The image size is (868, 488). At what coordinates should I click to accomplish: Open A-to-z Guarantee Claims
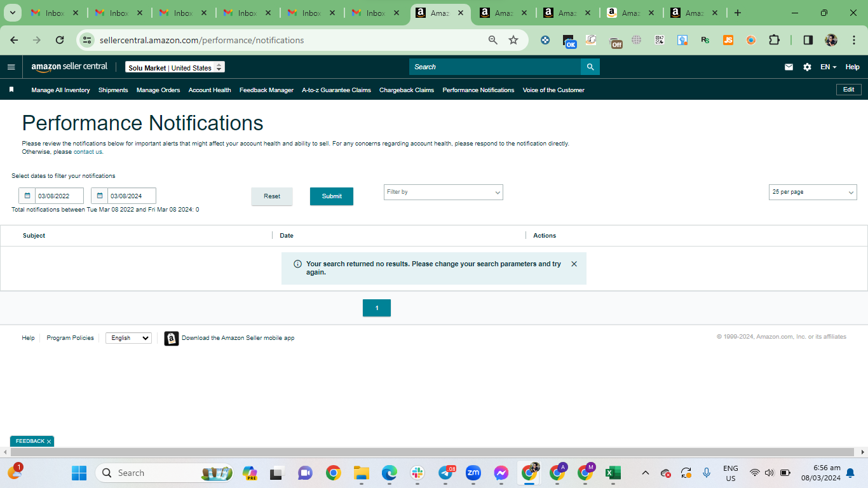click(x=336, y=90)
